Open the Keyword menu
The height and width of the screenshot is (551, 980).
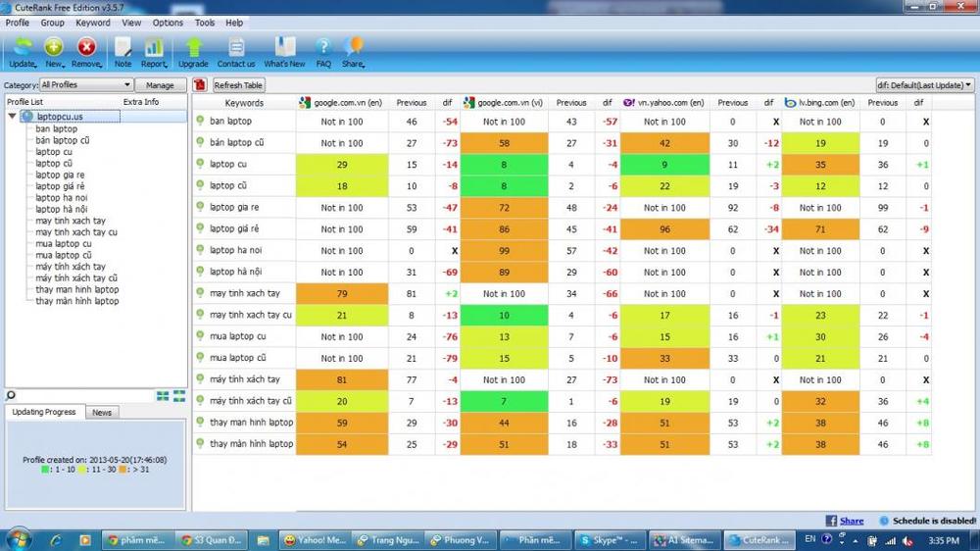(x=92, y=23)
